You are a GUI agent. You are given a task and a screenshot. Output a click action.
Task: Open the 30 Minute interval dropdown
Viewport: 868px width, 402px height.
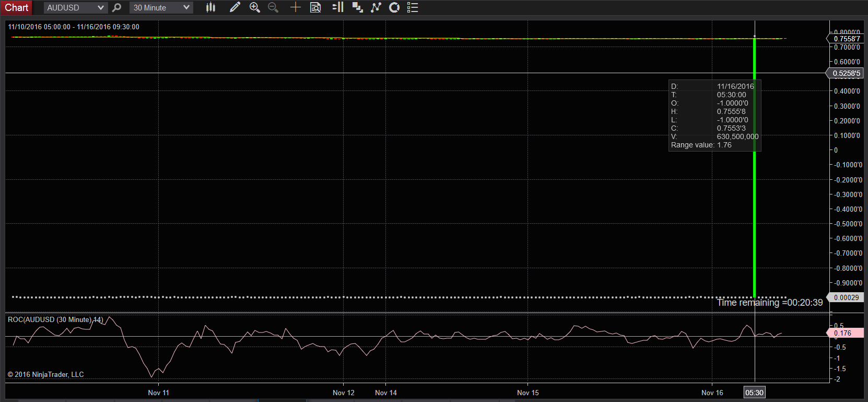[161, 7]
